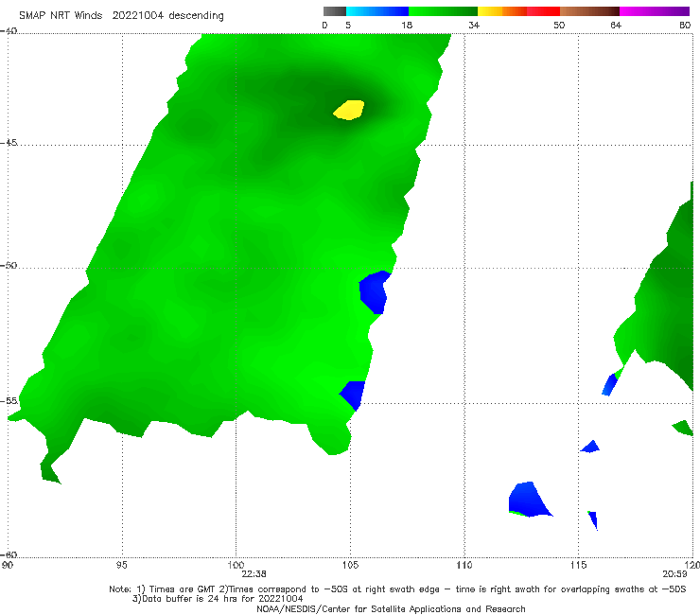The width and height of the screenshot is (700, 615).
Task: Click the gray 0-5 segment of the color bar
Action: pos(335,11)
